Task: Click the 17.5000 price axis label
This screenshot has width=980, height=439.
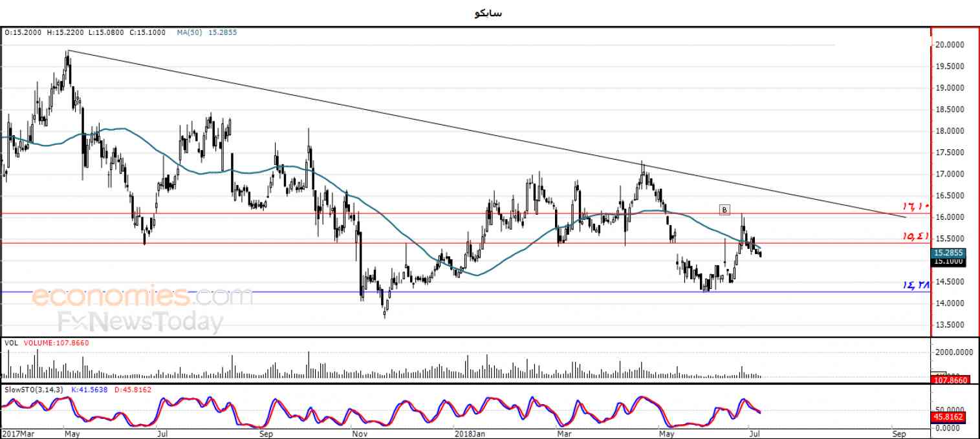Action: click(950, 153)
